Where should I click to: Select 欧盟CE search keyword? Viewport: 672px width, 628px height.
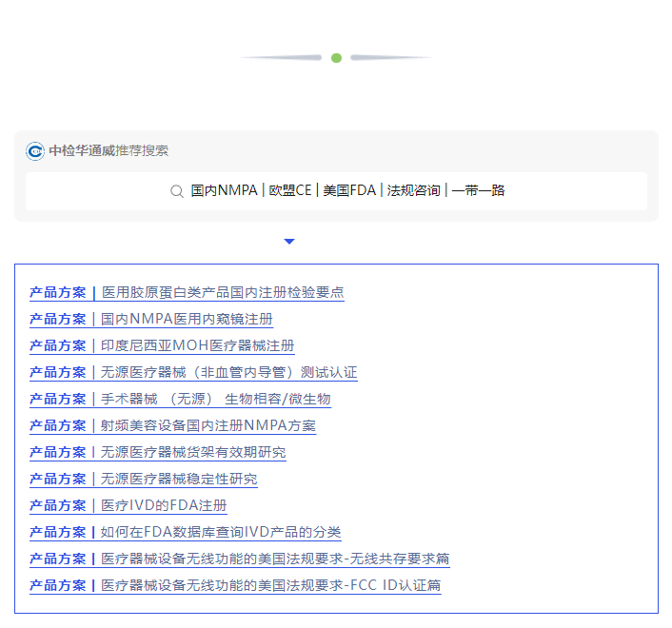pos(290,191)
